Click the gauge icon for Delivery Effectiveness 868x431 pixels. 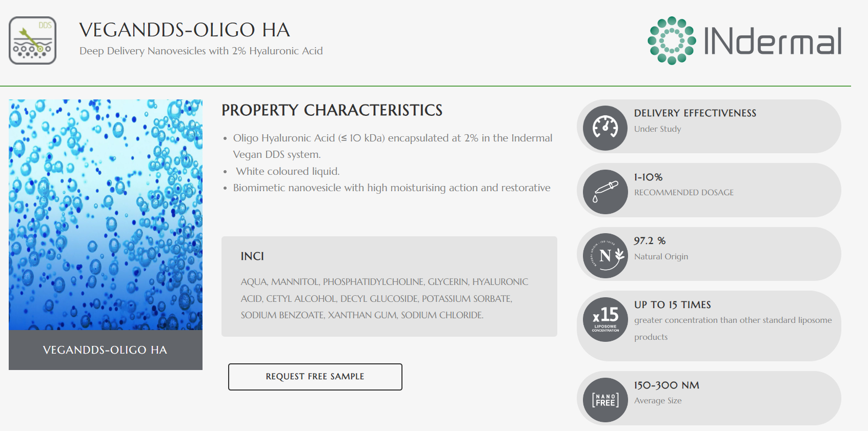605,128
